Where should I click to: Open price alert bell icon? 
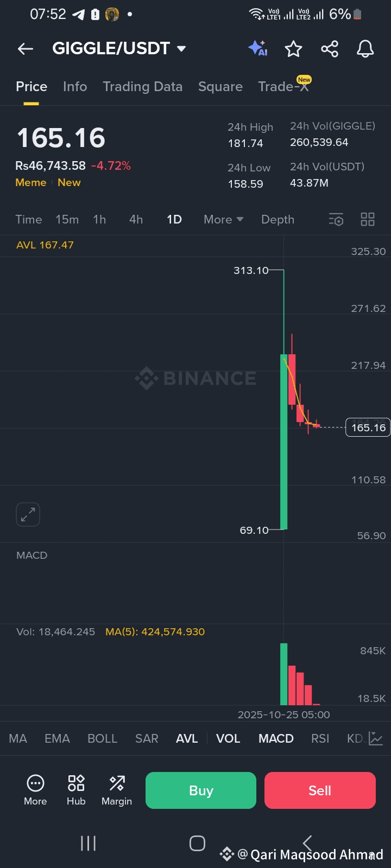tap(365, 49)
